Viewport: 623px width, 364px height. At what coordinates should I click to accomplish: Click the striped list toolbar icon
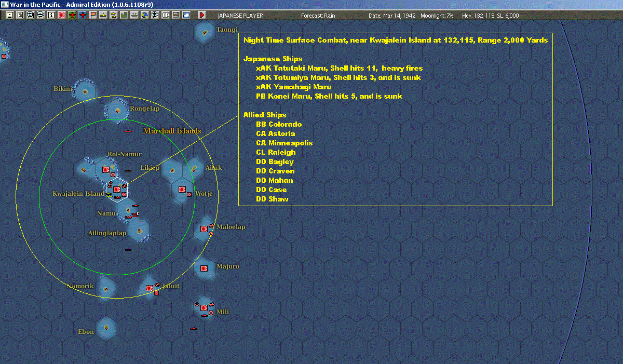[175, 15]
